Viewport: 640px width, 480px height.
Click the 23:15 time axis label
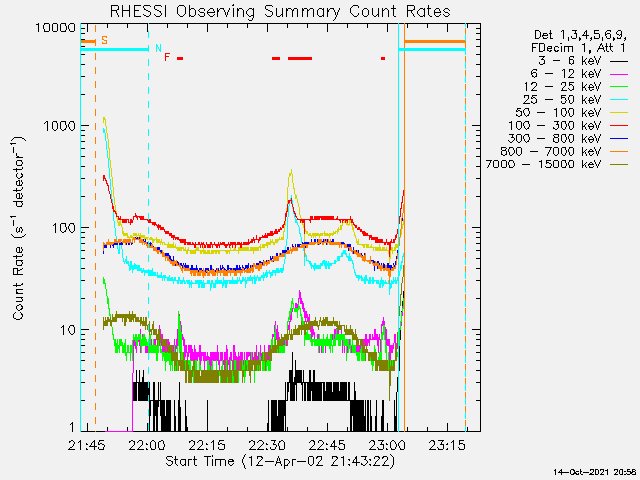(447, 445)
